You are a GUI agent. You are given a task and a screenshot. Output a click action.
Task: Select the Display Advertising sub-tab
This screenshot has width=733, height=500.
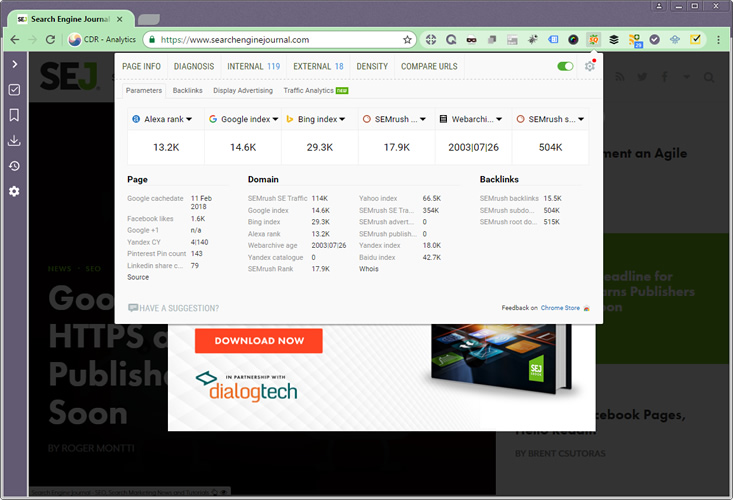243,91
